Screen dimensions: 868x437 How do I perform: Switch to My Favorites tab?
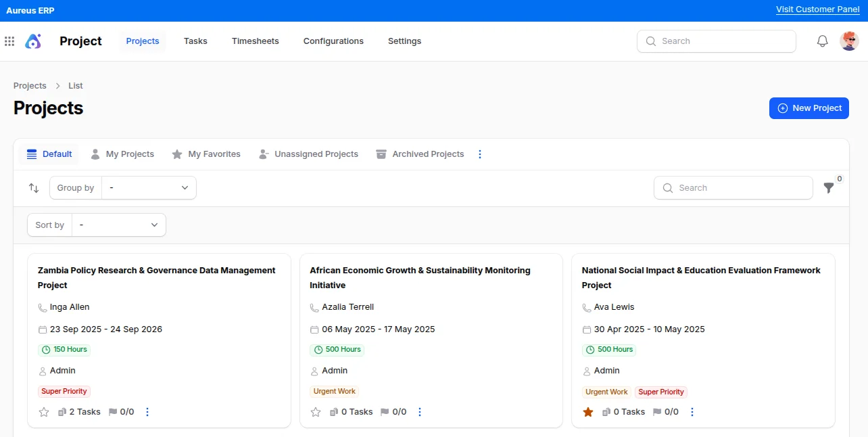206,154
